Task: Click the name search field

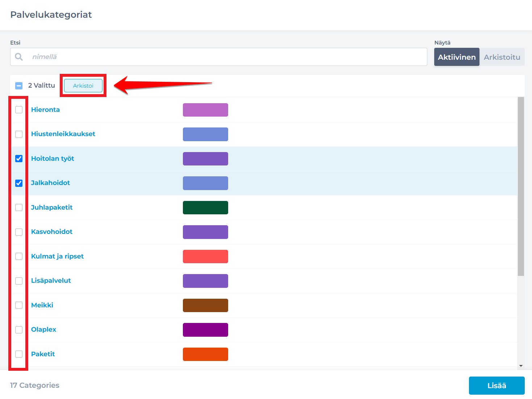Action: pyautogui.click(x=219, y=57)
